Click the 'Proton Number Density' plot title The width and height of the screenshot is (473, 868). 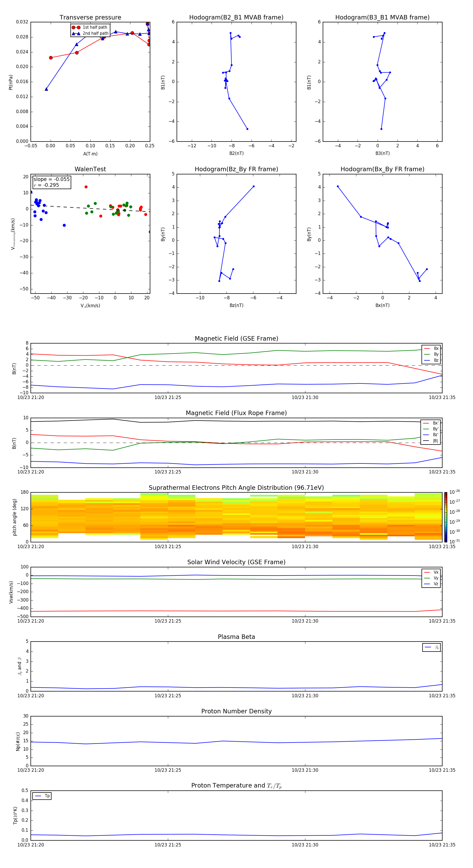coord(236,711)
